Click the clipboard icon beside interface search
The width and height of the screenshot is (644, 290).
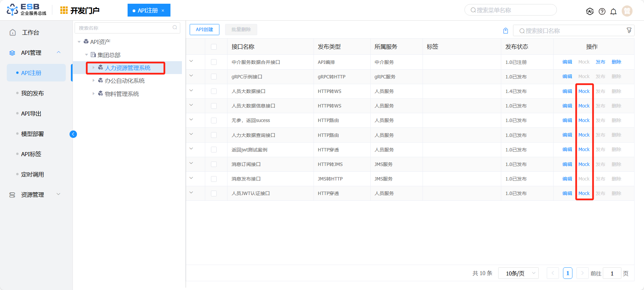pyautogui.click(x=506, y=31)
